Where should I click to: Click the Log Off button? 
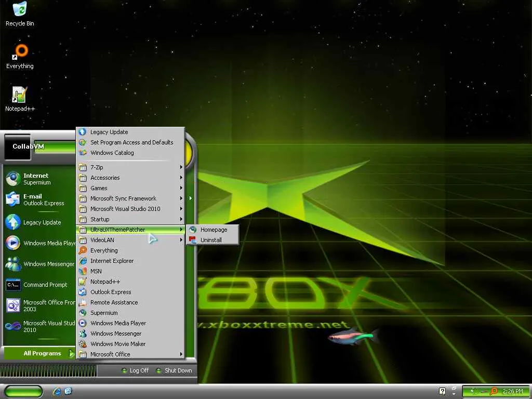click(136, 370)
